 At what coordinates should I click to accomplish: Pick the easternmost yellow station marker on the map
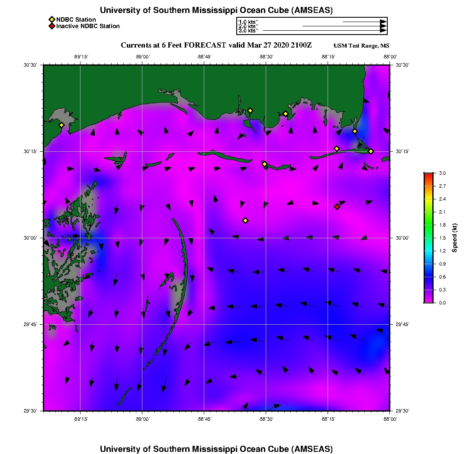point(371,151)
